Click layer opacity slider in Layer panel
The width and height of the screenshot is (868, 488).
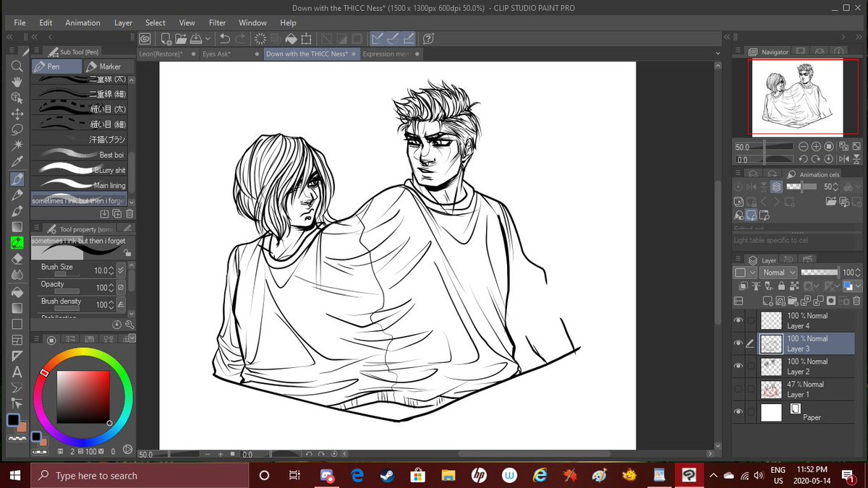(820, 273)
